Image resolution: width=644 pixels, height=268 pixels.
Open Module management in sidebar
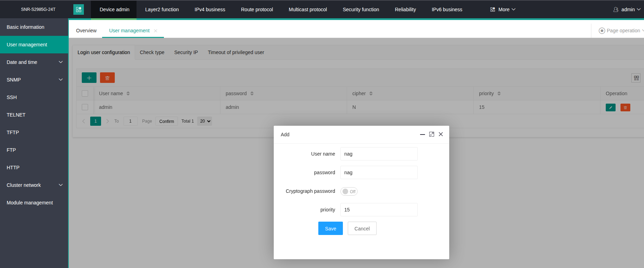[34, 203]
